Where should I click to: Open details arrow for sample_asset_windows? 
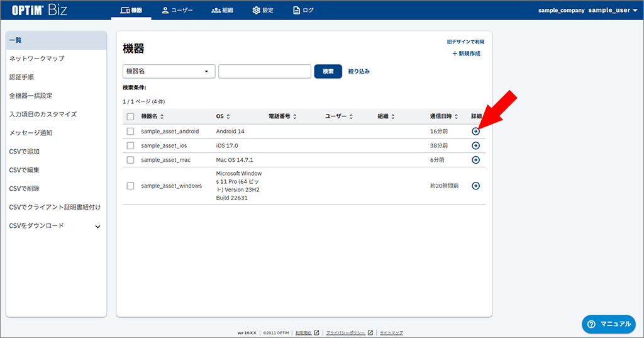(x=475, y=186)
